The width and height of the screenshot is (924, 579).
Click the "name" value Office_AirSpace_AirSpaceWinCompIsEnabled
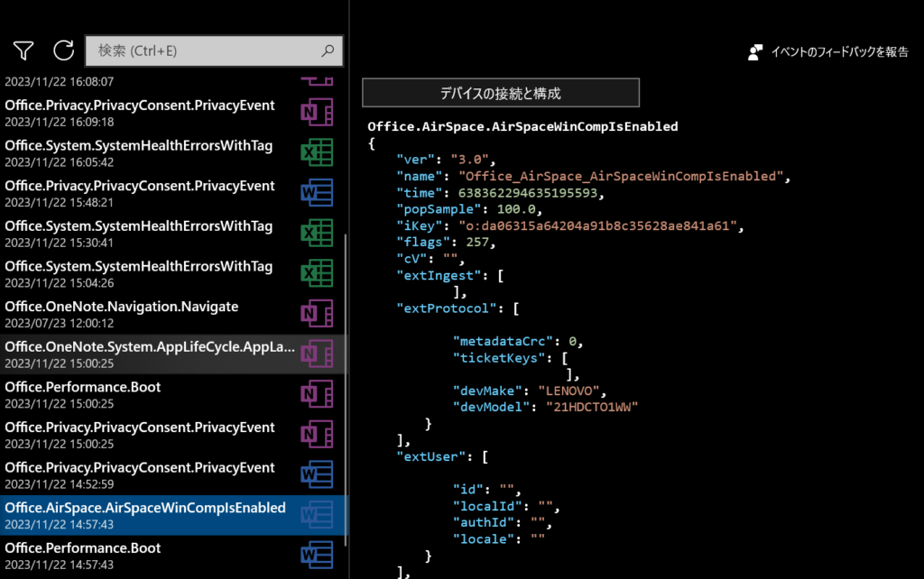coord(621,176)
